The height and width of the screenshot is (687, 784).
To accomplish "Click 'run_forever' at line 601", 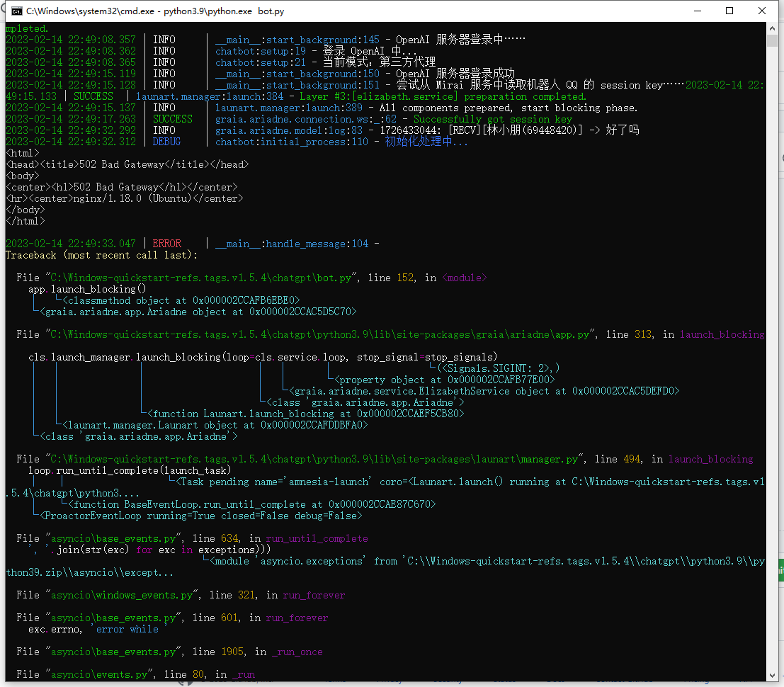I will pos(297,618).
